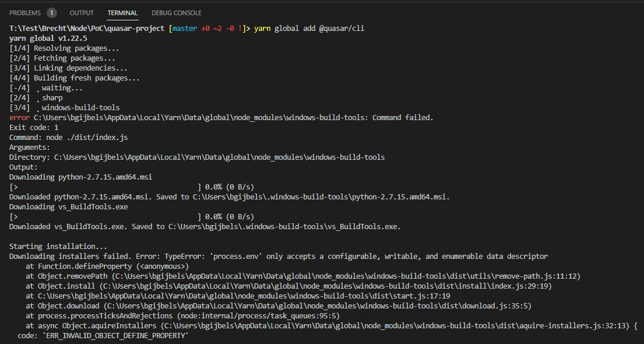Viewport: 644px width, 344px height.
Task: Click the '[2/4] sharp' line
Action: [36, 98]
